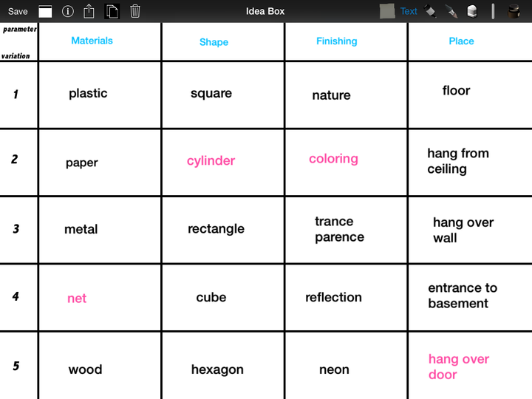
Task: Select the pink 'cylinder' text
Action: tap(211, 161)
